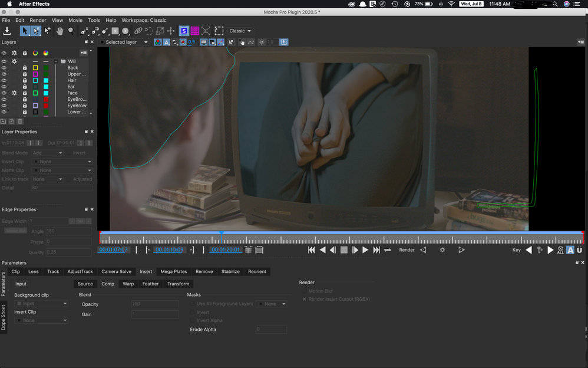The height and width of the screenshot is (368, 588).
Task: Click the Save project download-arrow icon
Action: pyautogui.click(x=7, y=31)
